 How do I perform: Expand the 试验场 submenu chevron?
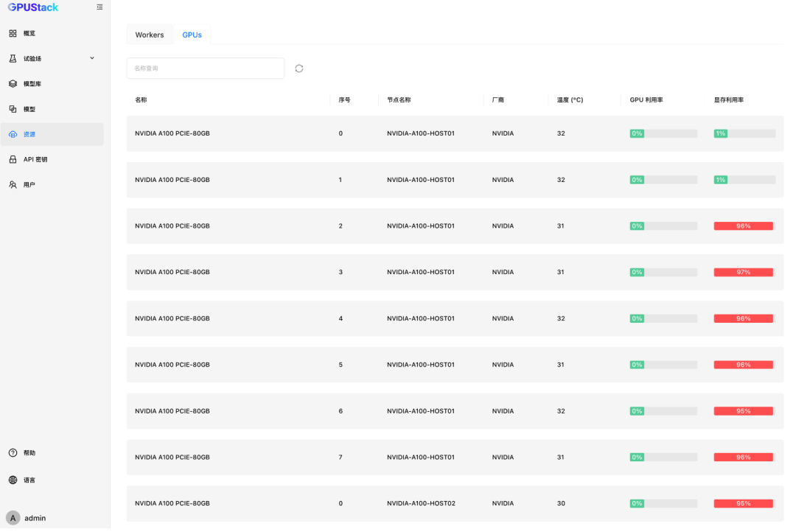[x=92, y=58]
